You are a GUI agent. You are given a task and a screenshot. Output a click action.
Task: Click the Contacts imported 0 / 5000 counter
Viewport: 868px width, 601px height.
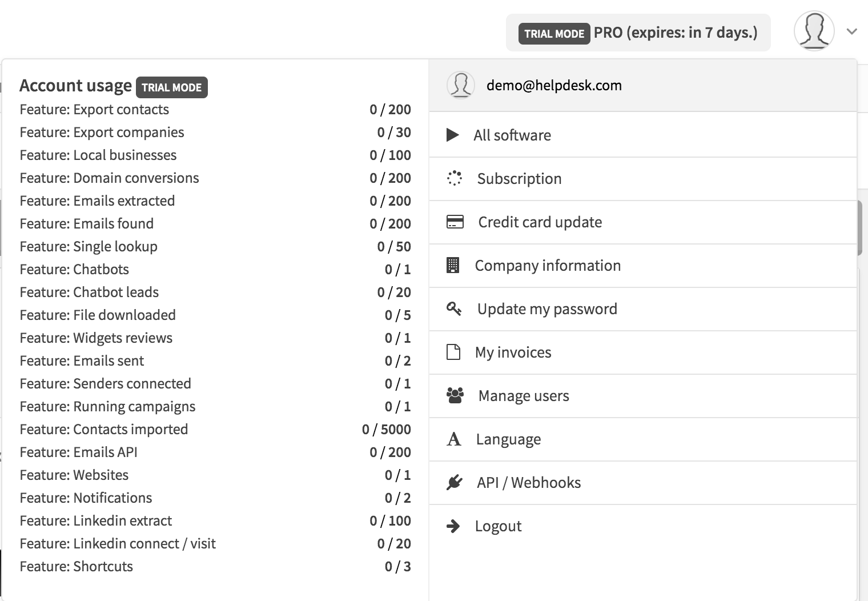click(387, 429)
